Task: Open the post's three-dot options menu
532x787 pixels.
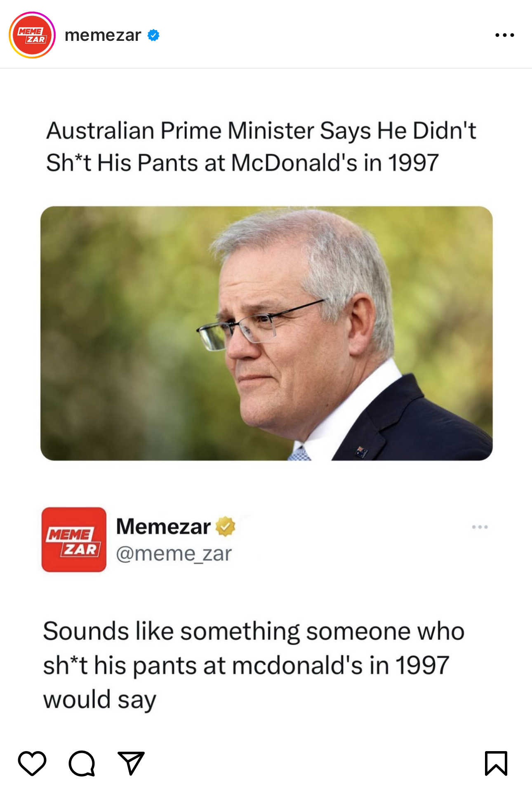Action: click(504, 35)
